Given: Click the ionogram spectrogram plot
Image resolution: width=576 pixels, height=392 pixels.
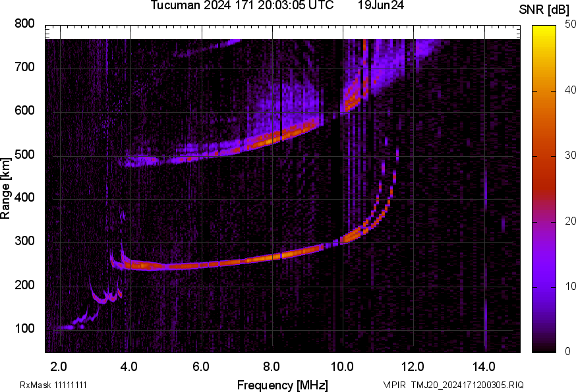Looking at the screenshot, I should (x=283, y=189).
